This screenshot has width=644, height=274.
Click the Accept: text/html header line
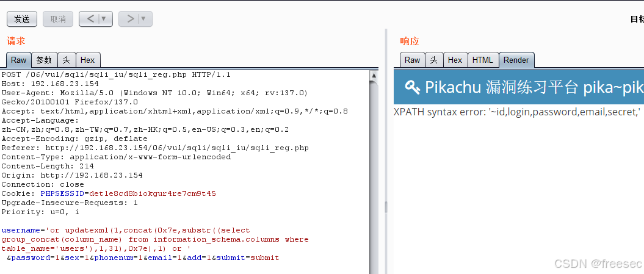(175, 111)
